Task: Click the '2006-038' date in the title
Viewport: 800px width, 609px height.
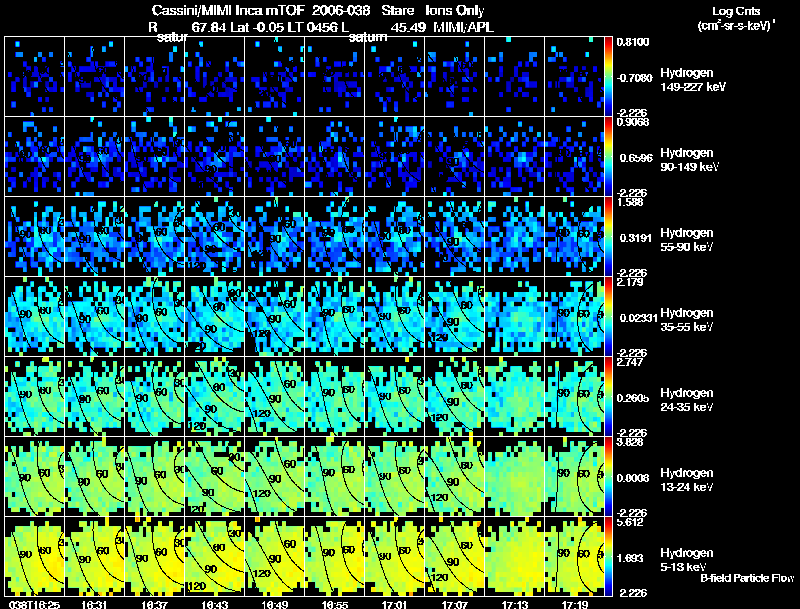Action: click(341, 11)
